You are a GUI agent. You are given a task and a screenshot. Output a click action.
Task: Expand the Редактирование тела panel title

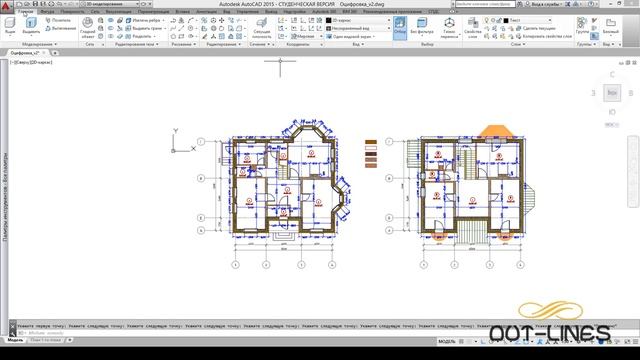[x=137, y=44]
